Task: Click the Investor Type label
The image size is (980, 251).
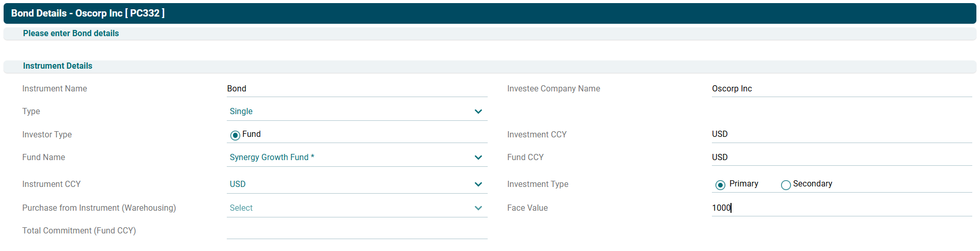Action: click(47, 135)
